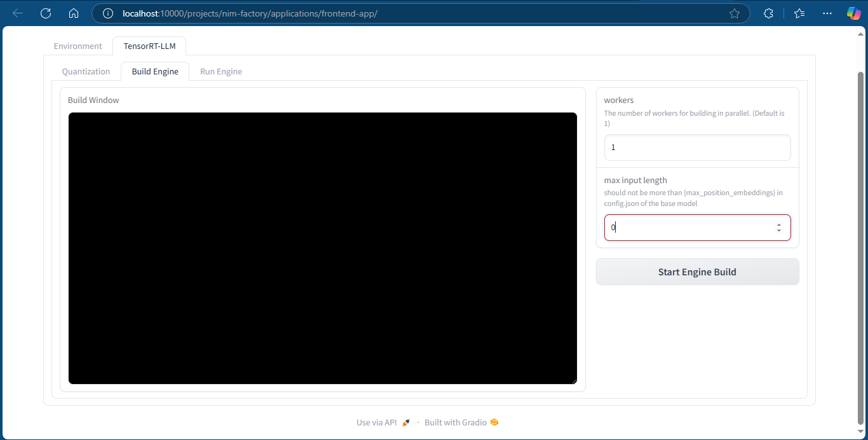Click inside the workers number field
The height and width of the screenshot is (440, 868).
[x=697, y=148]
